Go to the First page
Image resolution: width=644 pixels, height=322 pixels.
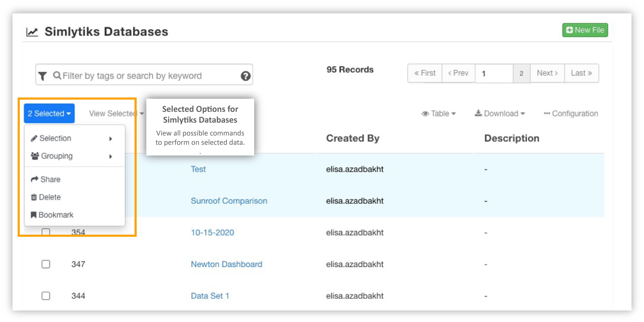tap(425, 73)
